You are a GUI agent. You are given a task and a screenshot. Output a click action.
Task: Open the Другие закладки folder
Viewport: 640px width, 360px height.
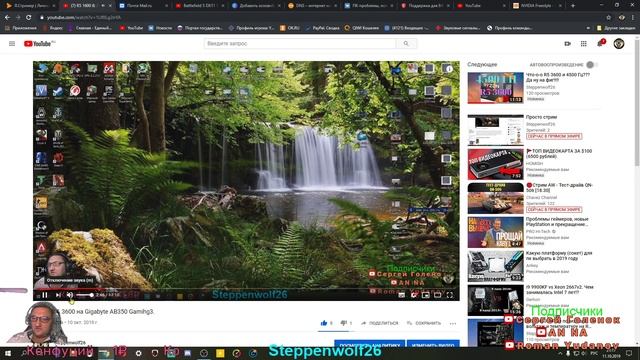[616, 28]
